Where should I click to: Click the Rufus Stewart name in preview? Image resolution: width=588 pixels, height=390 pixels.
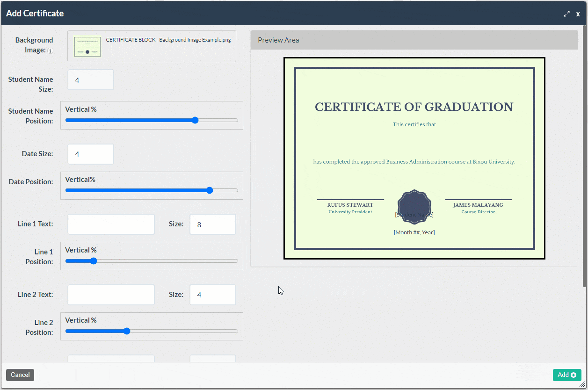pos(350,205)
